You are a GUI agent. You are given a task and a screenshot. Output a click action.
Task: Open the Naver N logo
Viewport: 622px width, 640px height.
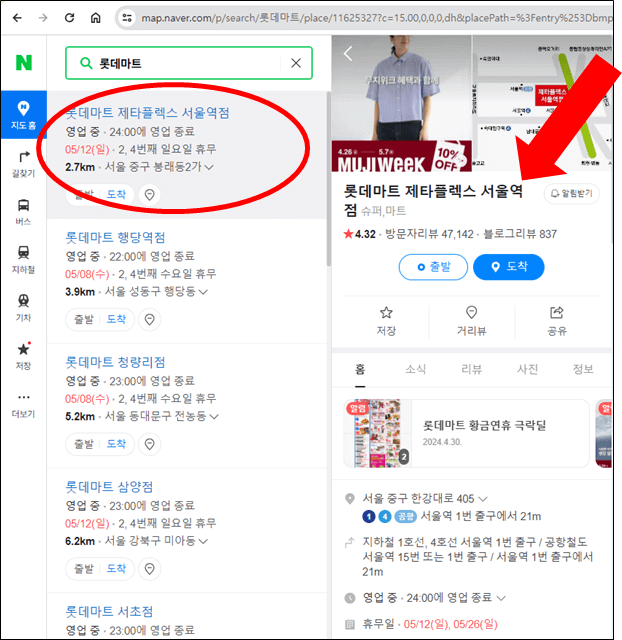click(x=24, y=62)
